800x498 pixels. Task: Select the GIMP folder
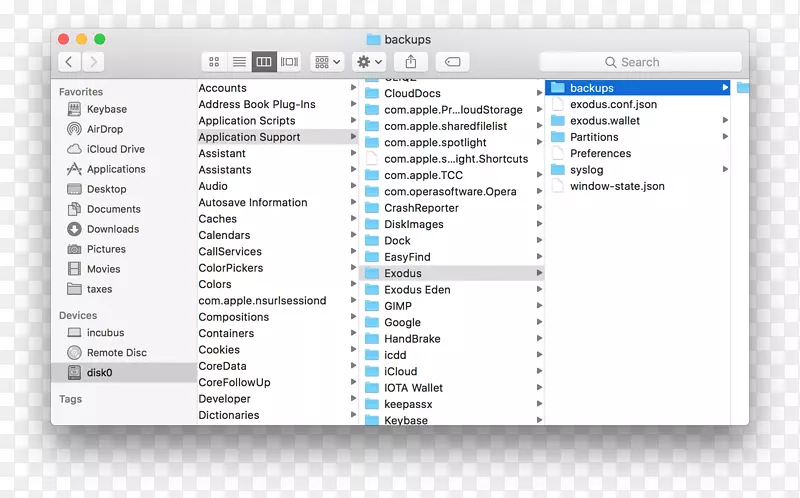point(452,306)
